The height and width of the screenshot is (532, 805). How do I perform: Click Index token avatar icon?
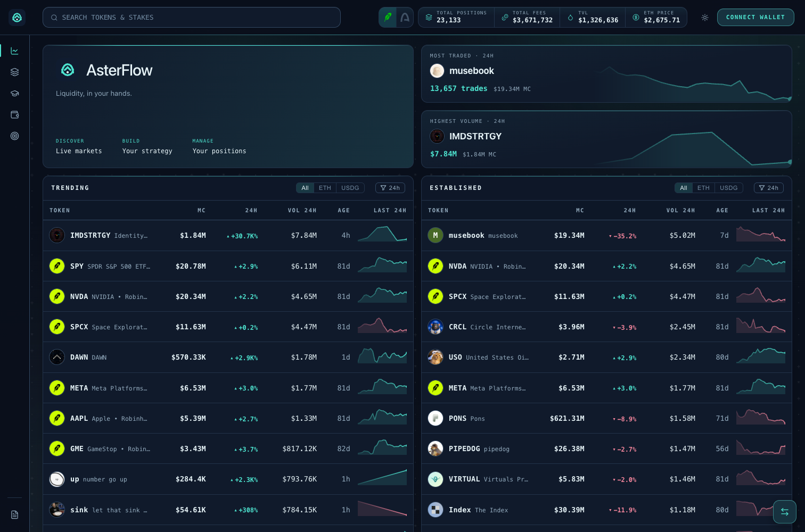pos(436,510)
